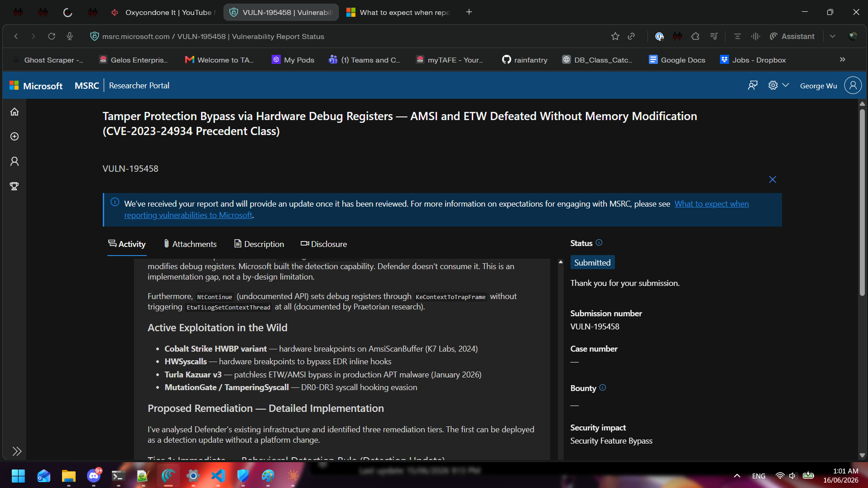Click the microphone voice icon in toolbar
Image resolution: width=868 pixels, height=488 pixels.
coord(70,36)
